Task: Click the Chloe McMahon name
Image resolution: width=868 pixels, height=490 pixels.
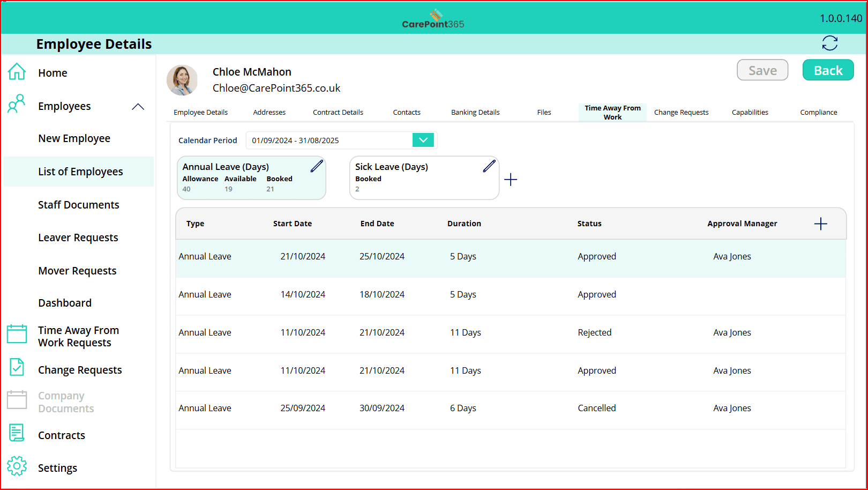Action: [252, 72]
